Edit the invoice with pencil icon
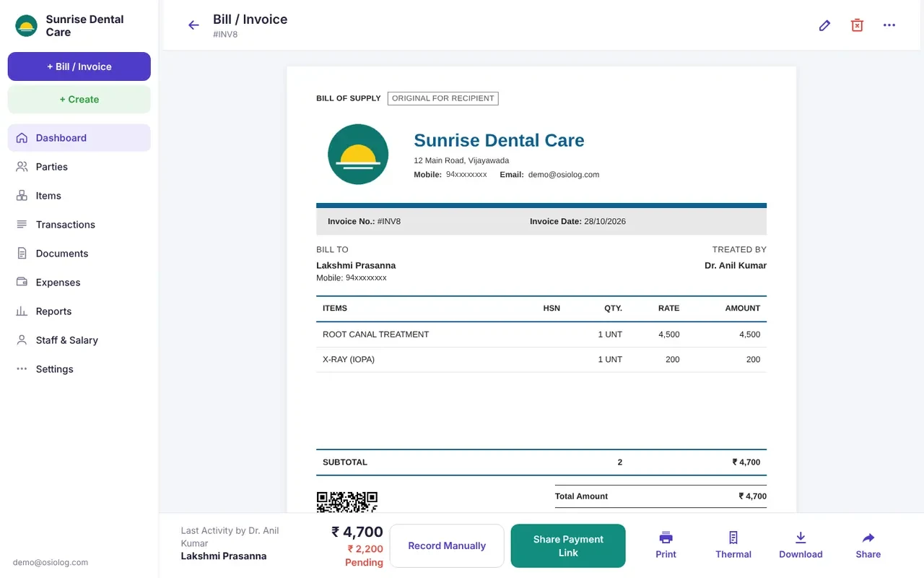924x578 pixels. click(x=824, y=25)
